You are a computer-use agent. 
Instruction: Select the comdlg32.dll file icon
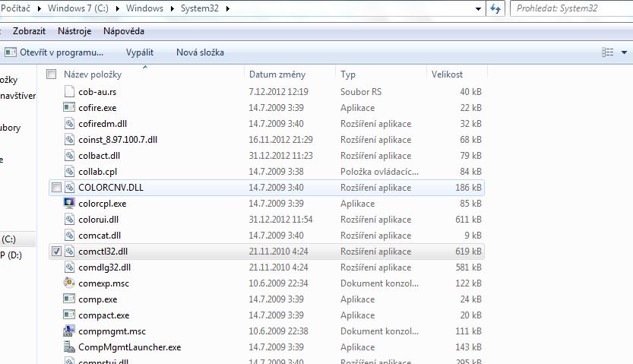pos(69,267)
